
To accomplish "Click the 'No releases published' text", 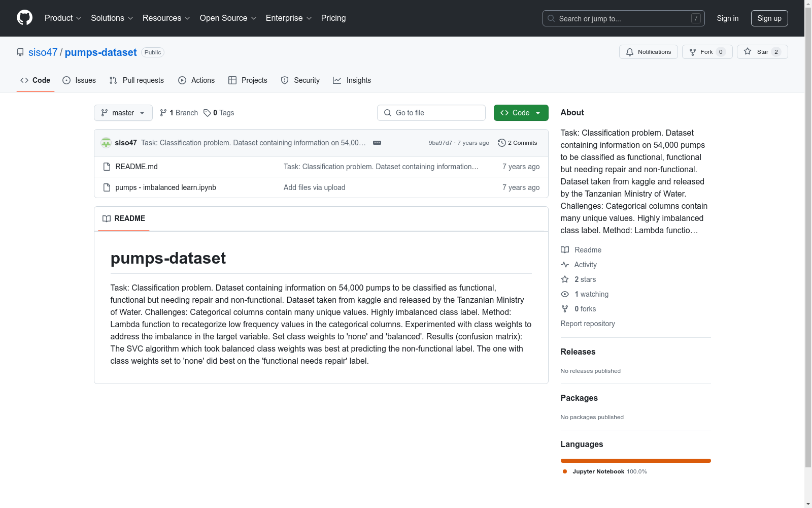I will pyautogui.click(x=591, y=371).
